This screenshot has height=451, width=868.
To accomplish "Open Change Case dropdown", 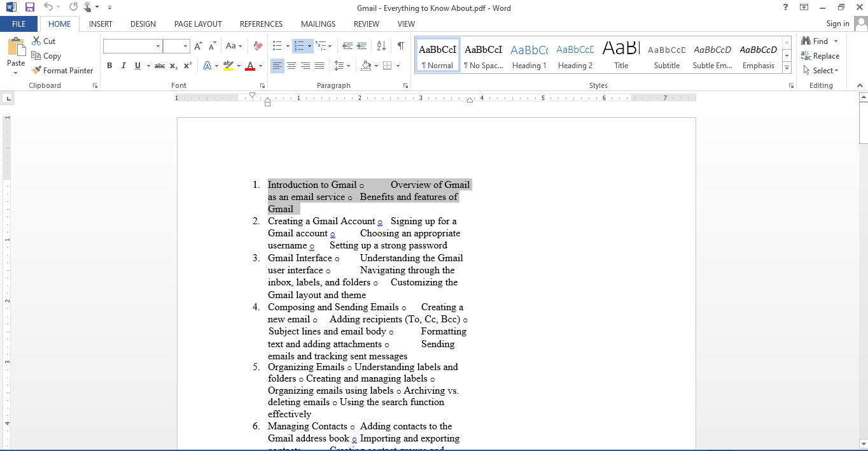I will (234, 46).
